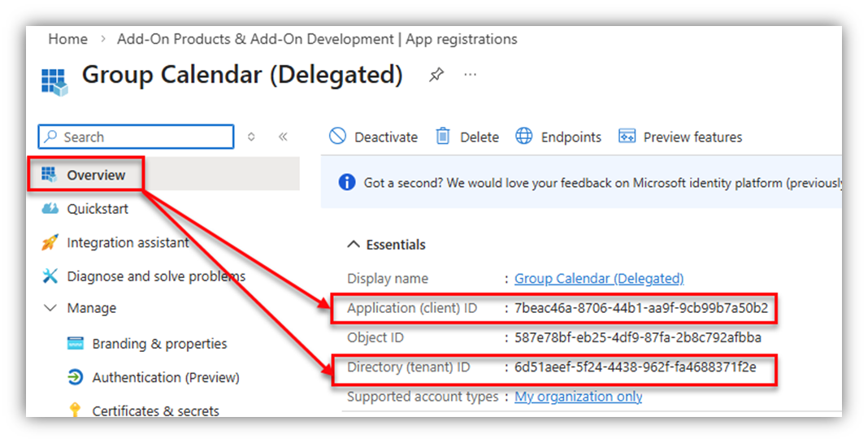Open Quickstart from the sidebar

pyautogui.click(x=98, y=209)
